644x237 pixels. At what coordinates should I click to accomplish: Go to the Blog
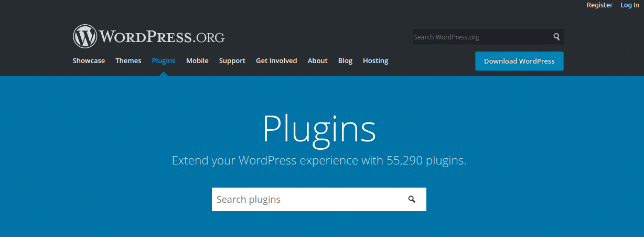345,61
